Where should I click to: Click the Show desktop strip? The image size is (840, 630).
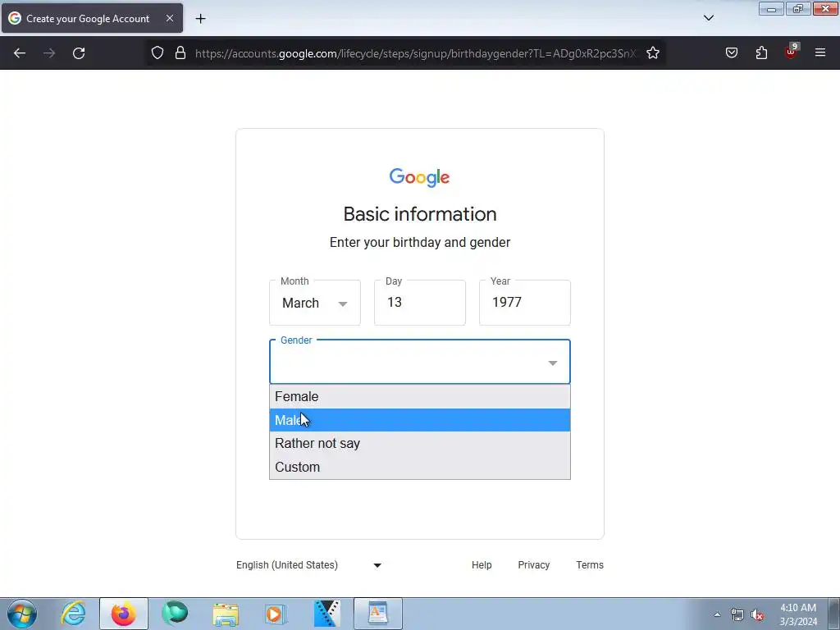[x=833, y=614]
